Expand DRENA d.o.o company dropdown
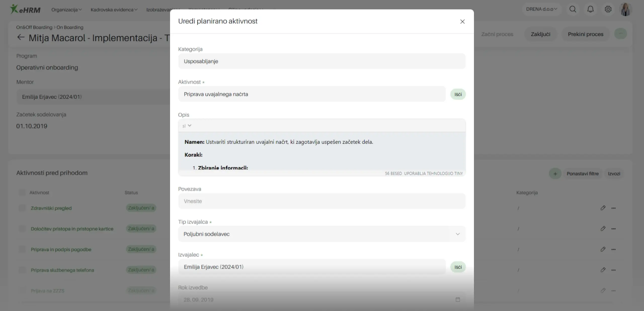 tap(541, 9)
